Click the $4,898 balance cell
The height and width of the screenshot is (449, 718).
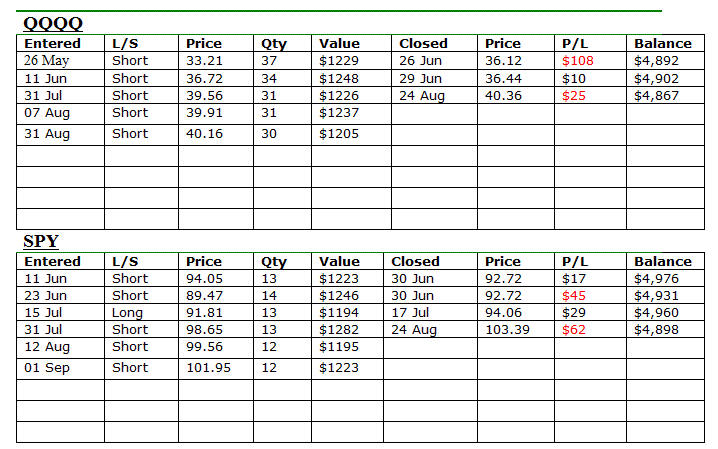656,330
